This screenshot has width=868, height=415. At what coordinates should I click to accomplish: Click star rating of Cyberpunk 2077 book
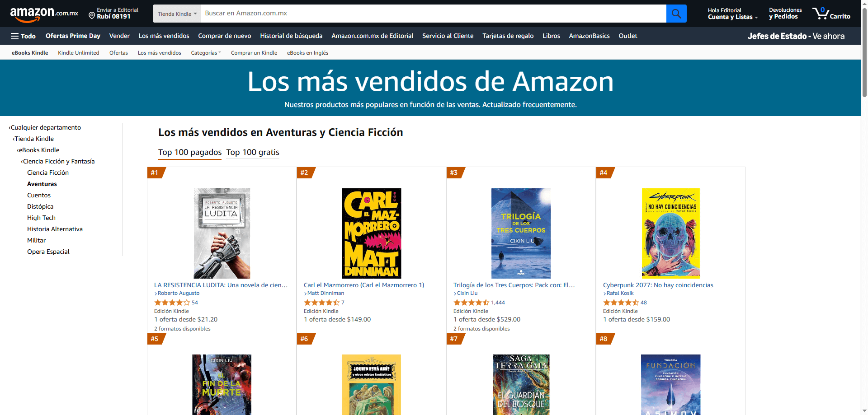621,303
